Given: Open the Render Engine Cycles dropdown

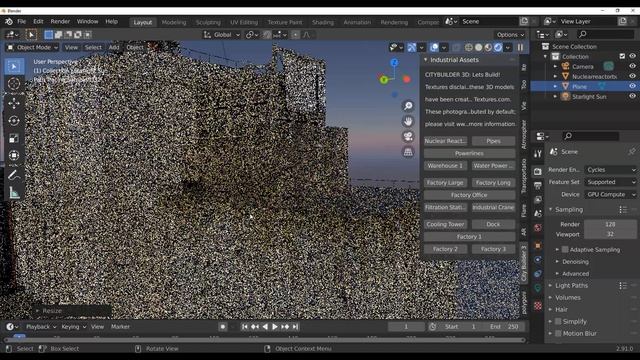Looking at the screenshot, I should click(x=611, y=170).
